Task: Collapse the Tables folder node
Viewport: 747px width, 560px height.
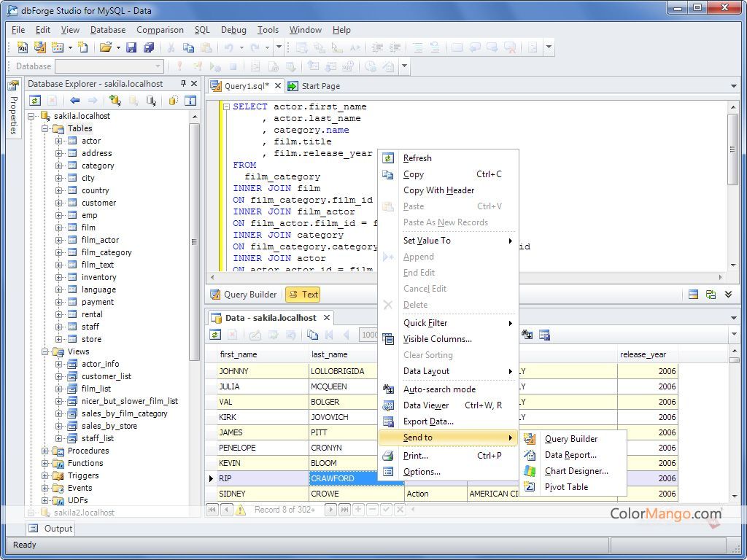Action: coord(44,128)
